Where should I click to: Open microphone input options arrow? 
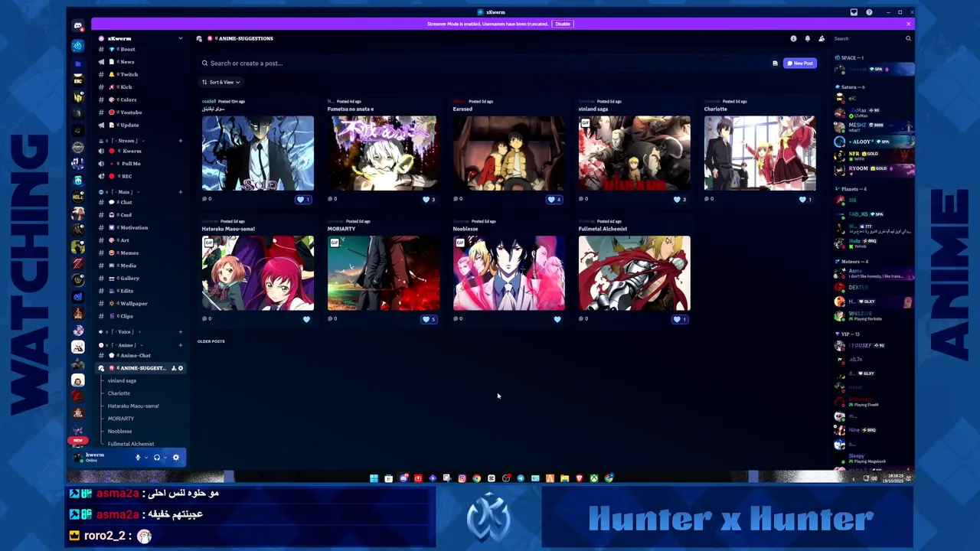(146, 458)
